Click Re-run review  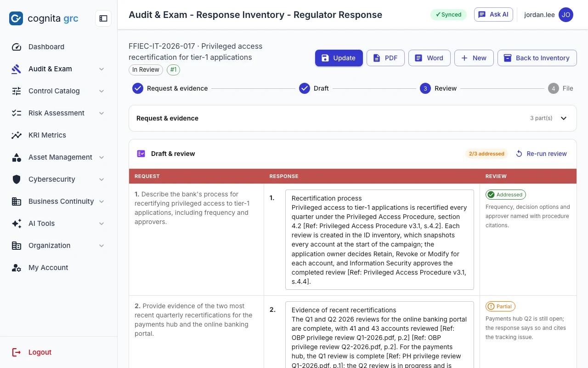tap(541, 154)
